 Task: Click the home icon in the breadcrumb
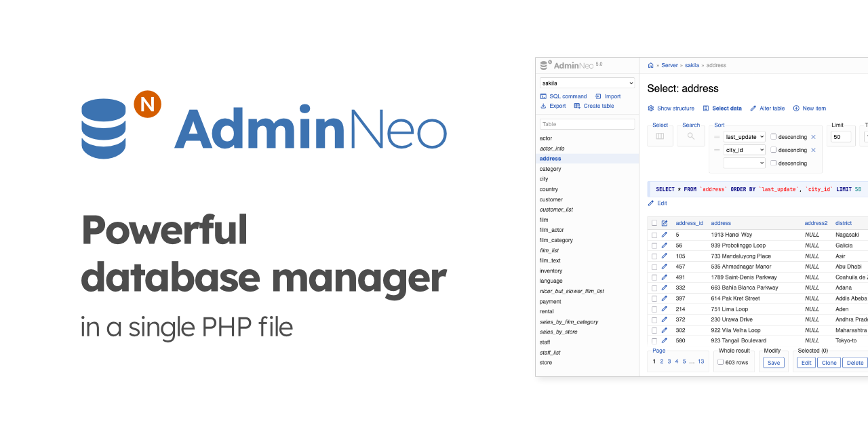click(650, 65)
